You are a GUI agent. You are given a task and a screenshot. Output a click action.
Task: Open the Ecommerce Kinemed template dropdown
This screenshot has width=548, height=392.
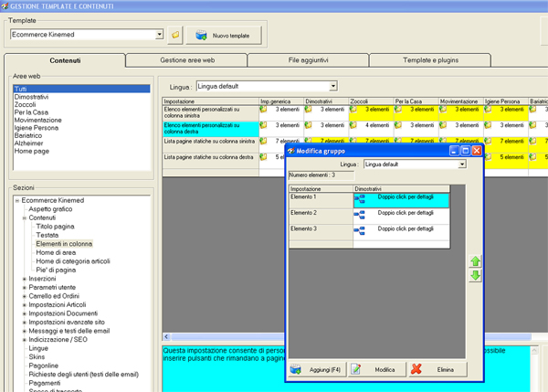(159, 35)
